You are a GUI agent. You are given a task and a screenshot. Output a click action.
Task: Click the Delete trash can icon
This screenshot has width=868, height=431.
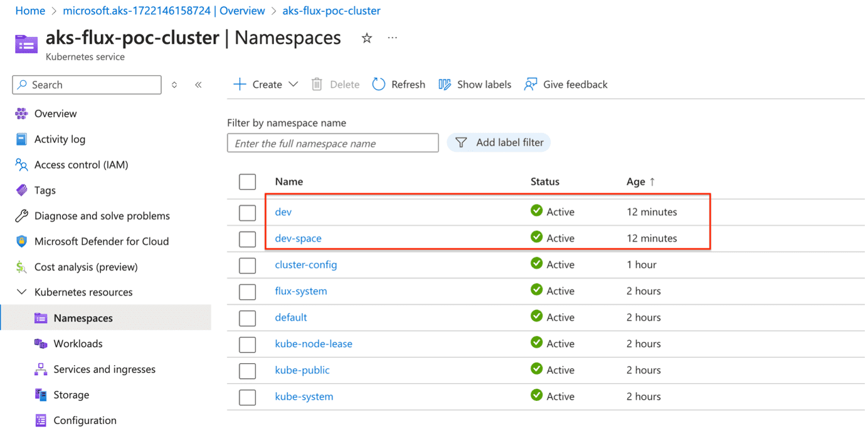click(317, 84)
